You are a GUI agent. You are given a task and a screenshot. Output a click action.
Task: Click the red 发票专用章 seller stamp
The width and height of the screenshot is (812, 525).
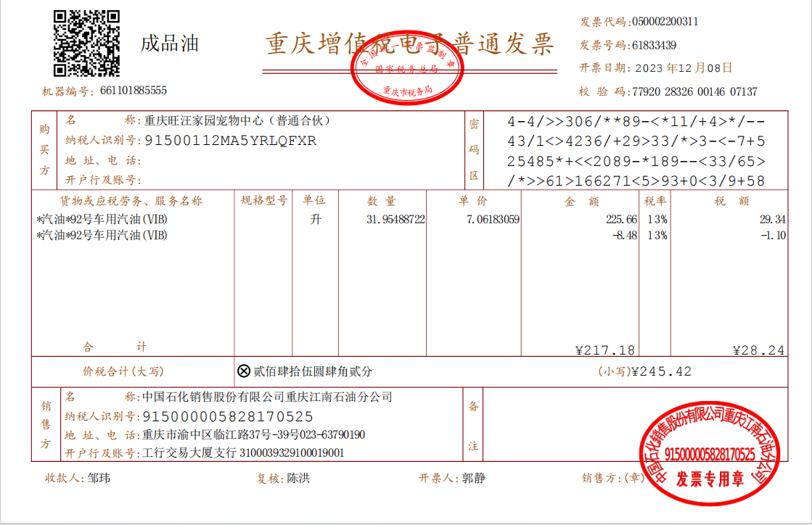point(710,453)
